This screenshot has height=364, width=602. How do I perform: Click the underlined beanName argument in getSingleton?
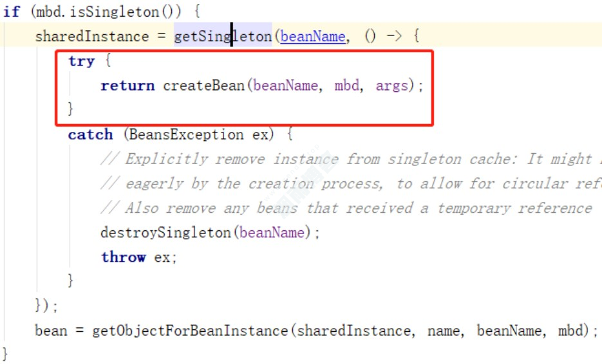313,37
